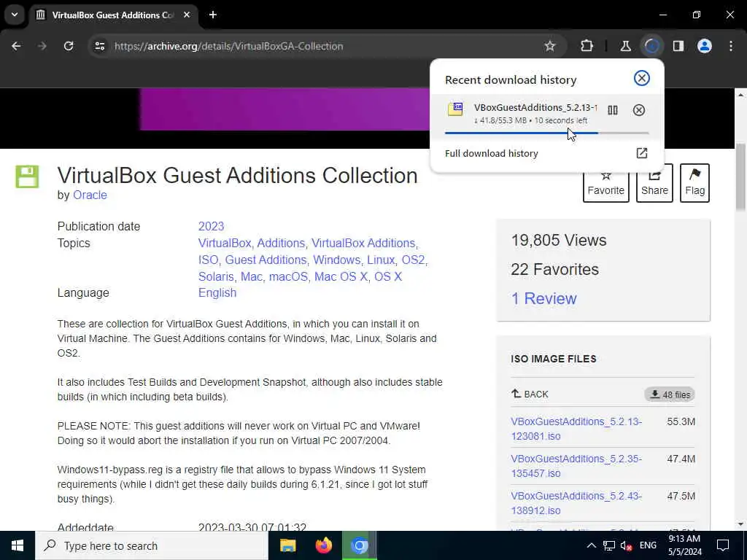747x560 pixels.
Task: Flag this item
Action: coord(694,183)
